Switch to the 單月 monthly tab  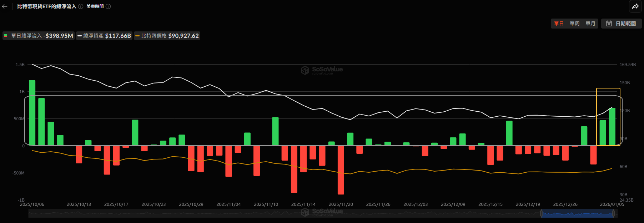coord(590,24)
